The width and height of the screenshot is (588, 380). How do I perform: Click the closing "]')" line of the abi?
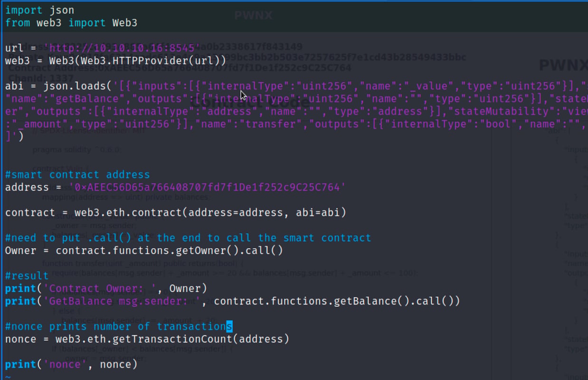pyautogui.click(x=14, y=137)
